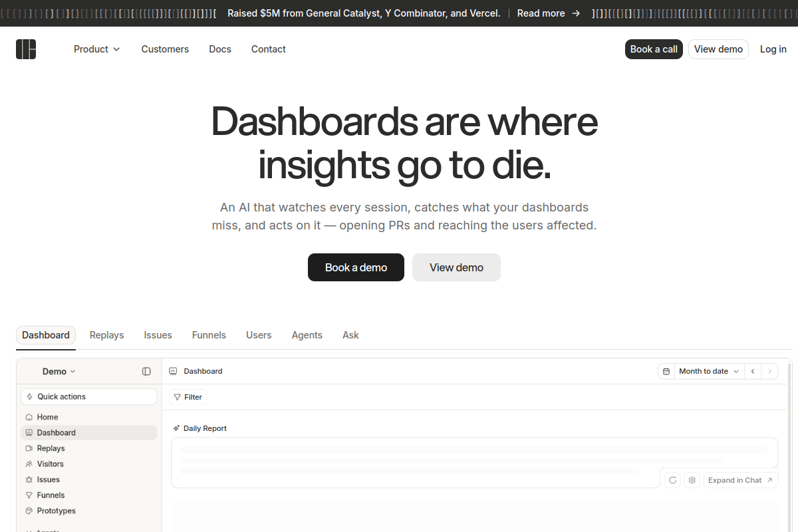Open the Demo workspace dropdown
This screenshot has width=798, height=532.
[59, 372]
